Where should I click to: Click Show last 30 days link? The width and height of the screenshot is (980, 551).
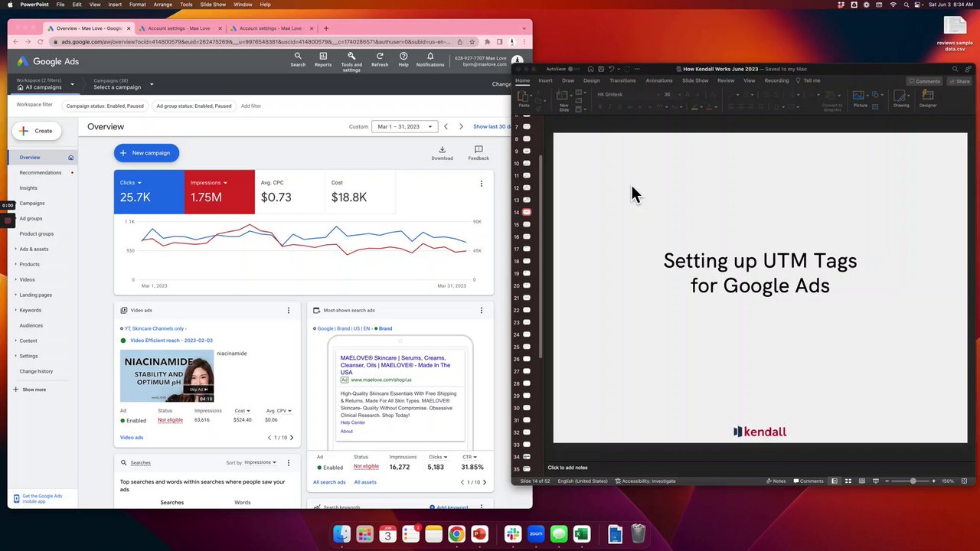click(x=493, y=126)
